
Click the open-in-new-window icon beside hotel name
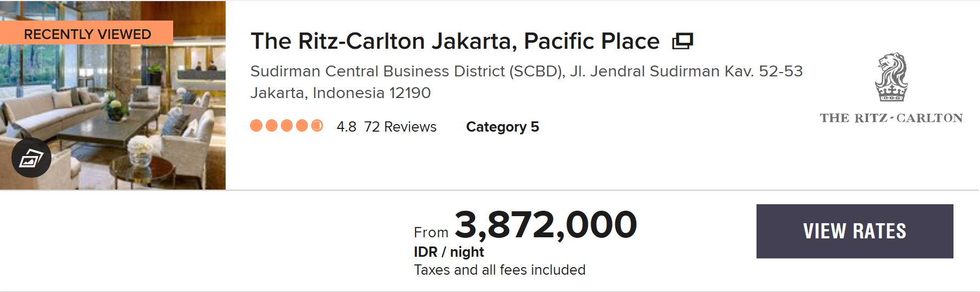682,41
